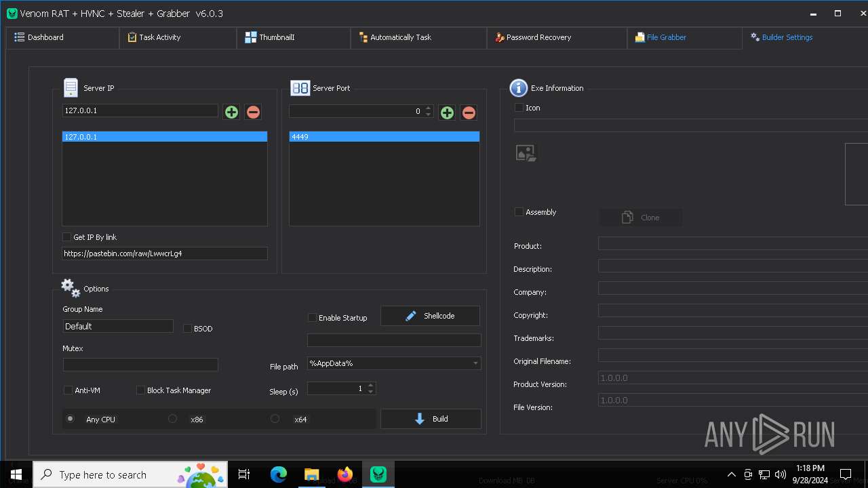Viewport: 868px width, 488px height.
Task: Click the Original Filename field
Action: pos(733,356)
